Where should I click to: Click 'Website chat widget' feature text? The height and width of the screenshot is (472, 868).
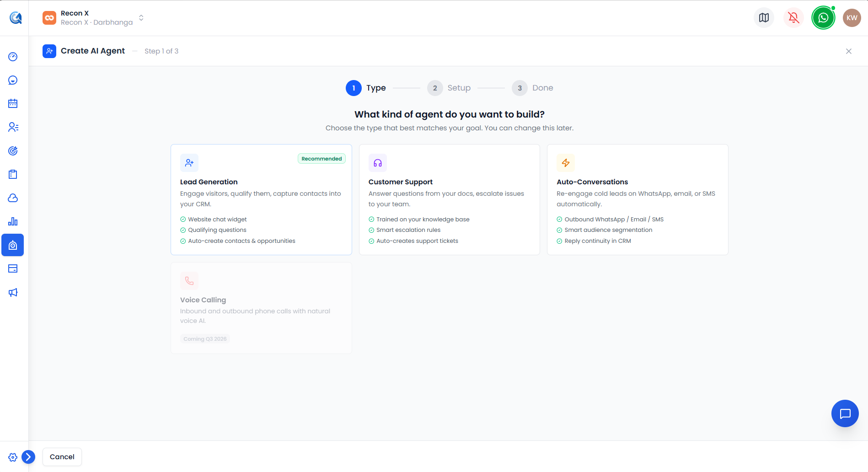(217, 220)
